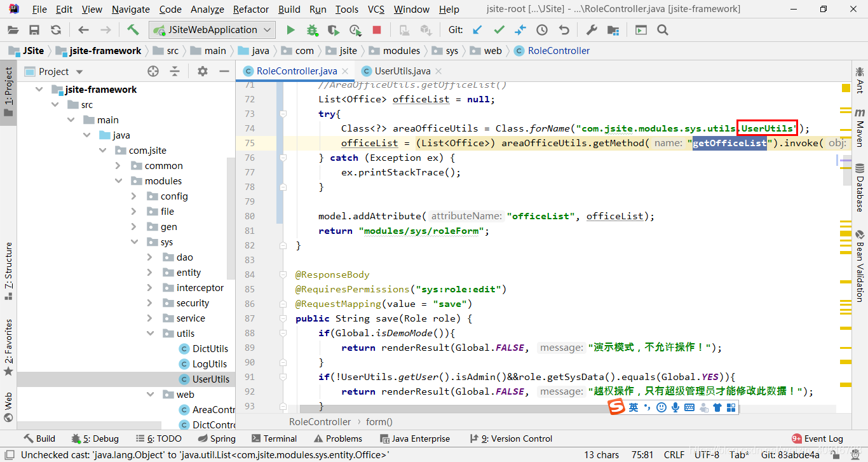Select UserUtils in the project tree
Image resolution: width=868 pixels, height=462 pixels.
point(211,379)
